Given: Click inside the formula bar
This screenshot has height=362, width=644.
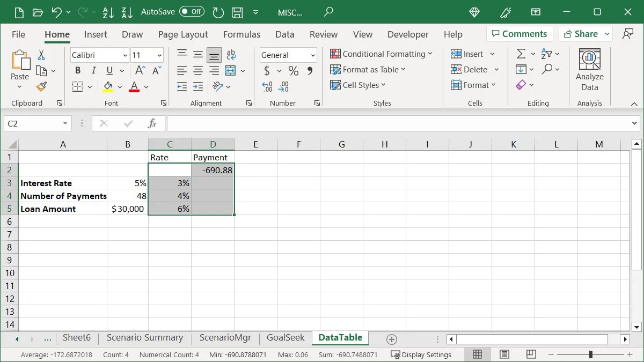Looking at the screenshot, I should coord(376,123).
